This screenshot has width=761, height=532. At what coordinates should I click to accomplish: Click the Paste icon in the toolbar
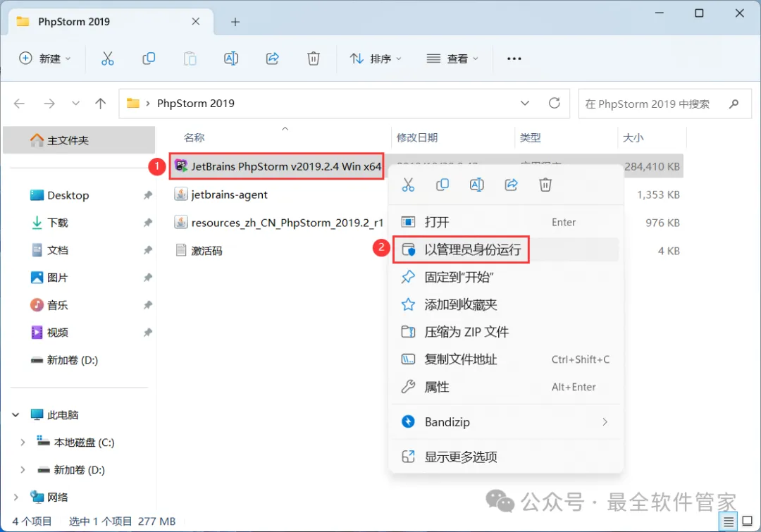(x=190, y=58)
